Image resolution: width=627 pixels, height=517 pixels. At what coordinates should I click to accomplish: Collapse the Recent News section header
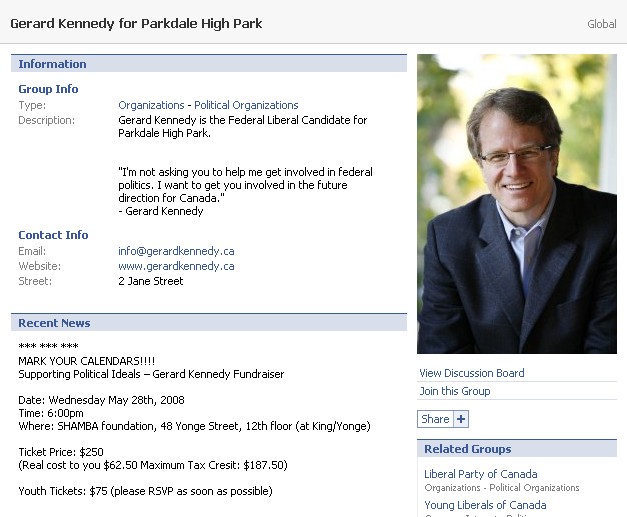54,323
